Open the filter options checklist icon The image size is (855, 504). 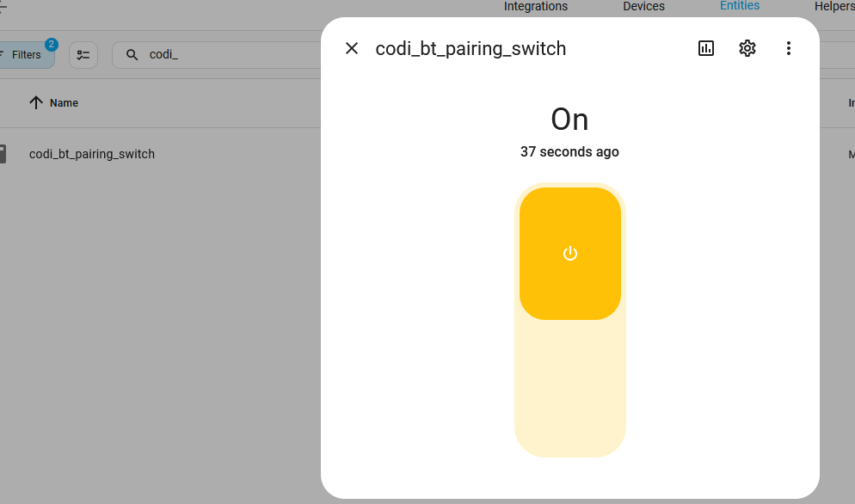(83, 54)
